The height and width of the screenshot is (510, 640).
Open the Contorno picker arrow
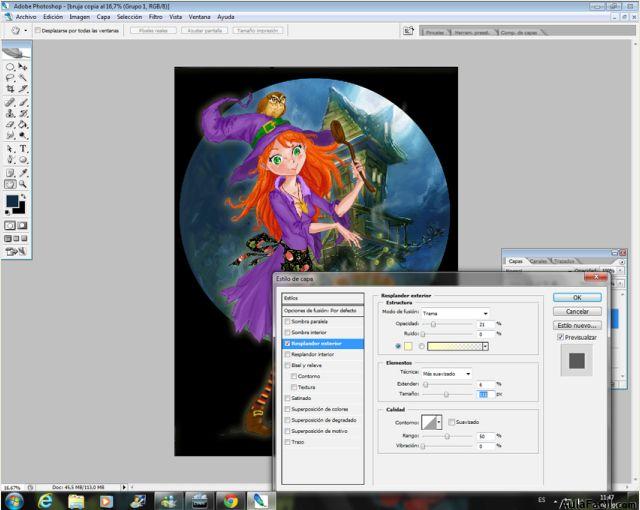click(x=439, y=422)
